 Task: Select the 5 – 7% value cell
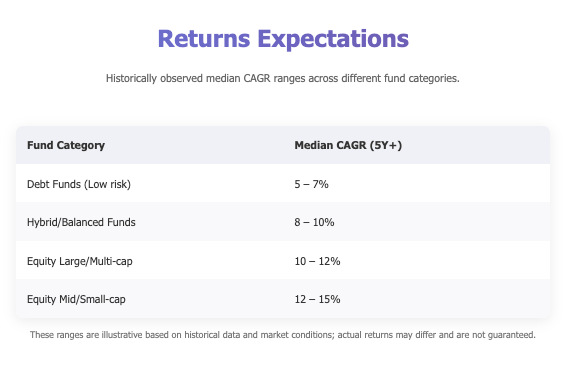(x=311, y=184)
